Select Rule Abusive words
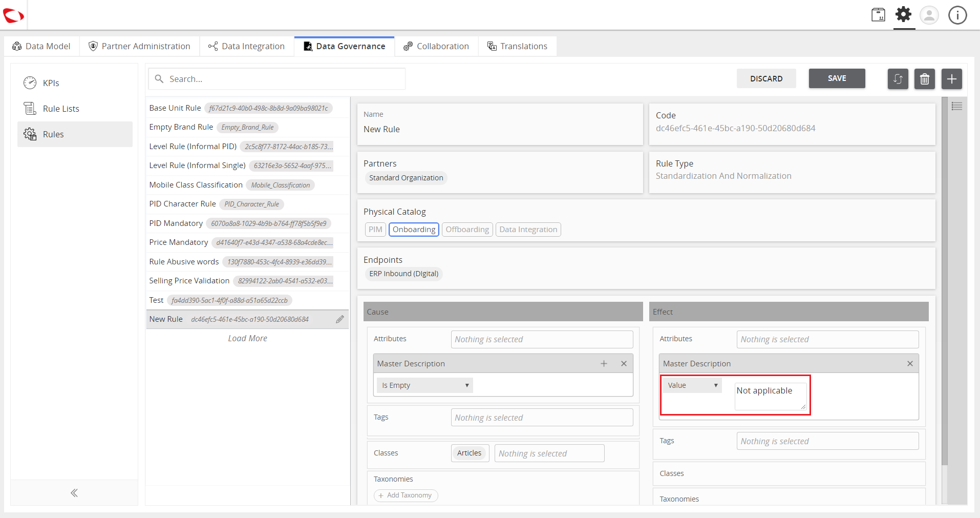The image size is (980, 518). click(x=247, y=262)
